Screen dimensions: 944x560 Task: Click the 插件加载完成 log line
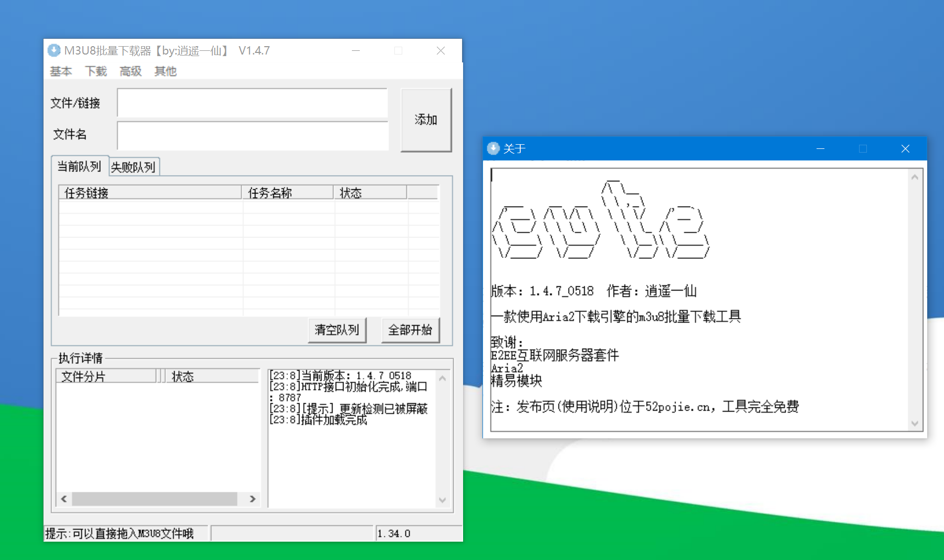(x=318, y=419)
